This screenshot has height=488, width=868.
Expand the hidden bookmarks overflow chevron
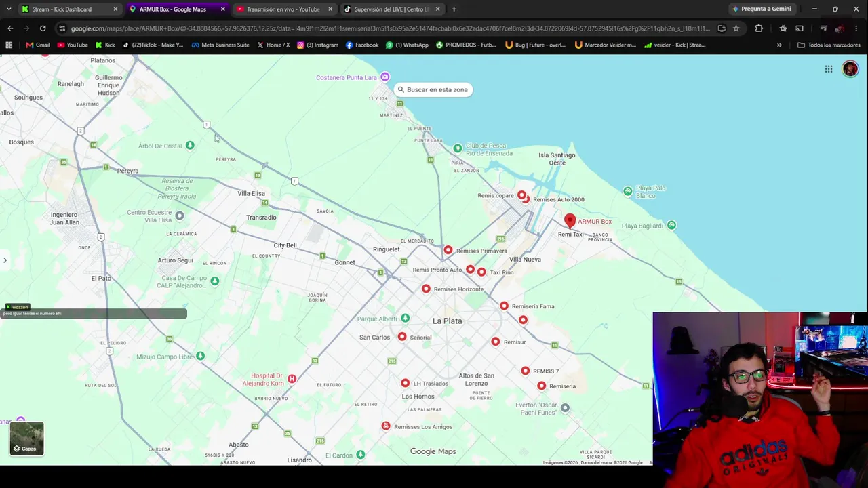pyautogui.click(x=779, y=45)
